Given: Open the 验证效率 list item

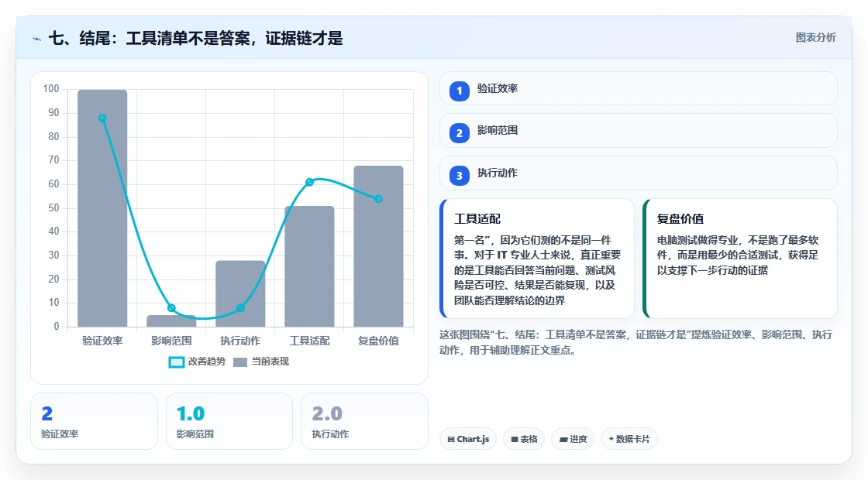Looking at the screenshot, I should point(639,88).
